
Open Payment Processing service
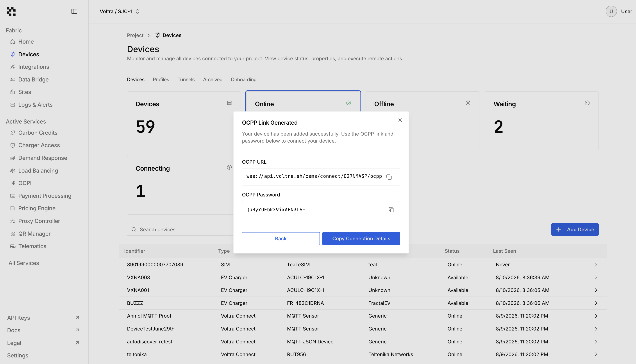click(x=45, y=196)
